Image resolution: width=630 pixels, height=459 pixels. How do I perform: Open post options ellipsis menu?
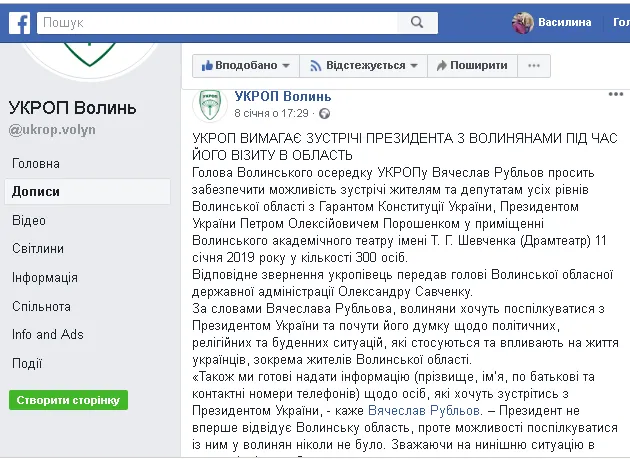click(x=616, y=95)
